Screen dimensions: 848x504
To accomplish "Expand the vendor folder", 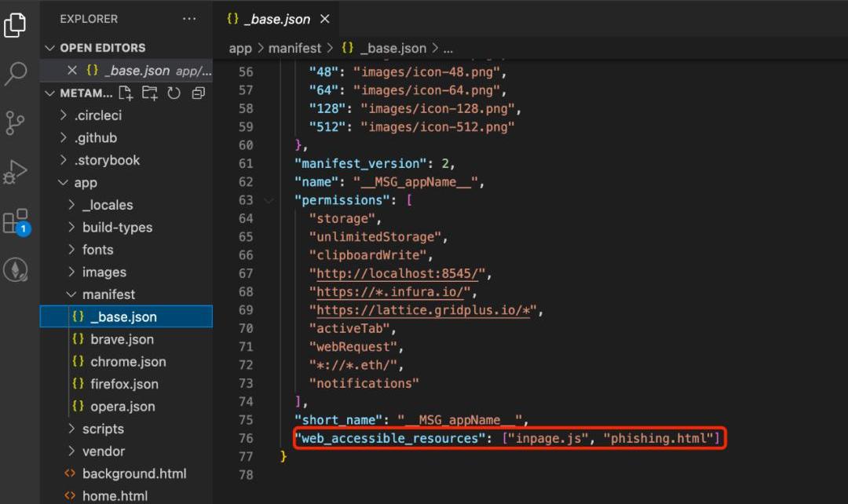I will pos(71,451).
